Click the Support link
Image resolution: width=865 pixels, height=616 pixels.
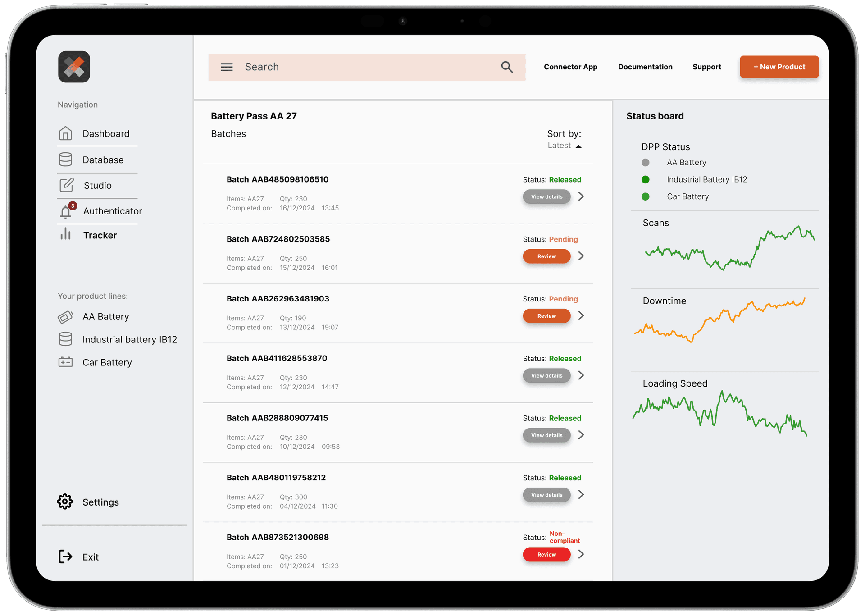tap(706, 67)
